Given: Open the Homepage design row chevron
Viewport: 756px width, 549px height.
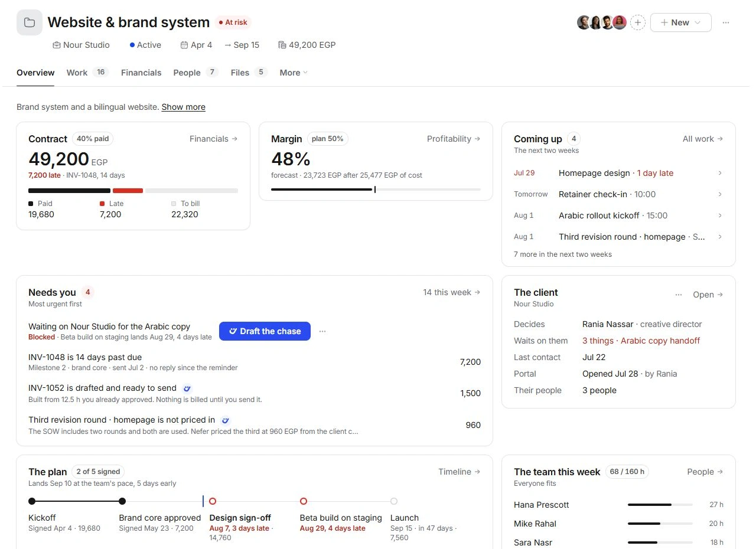Looking at the screenshot, I should click(x=720, y=173).
